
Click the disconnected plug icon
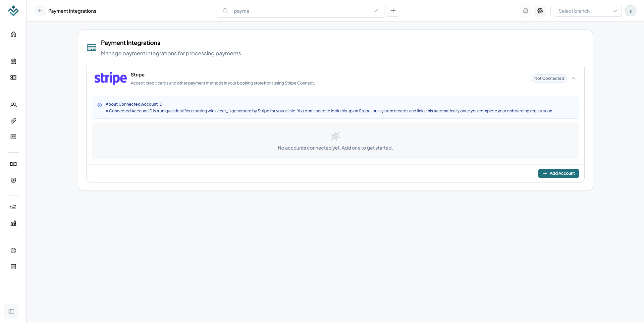(335, 136)
